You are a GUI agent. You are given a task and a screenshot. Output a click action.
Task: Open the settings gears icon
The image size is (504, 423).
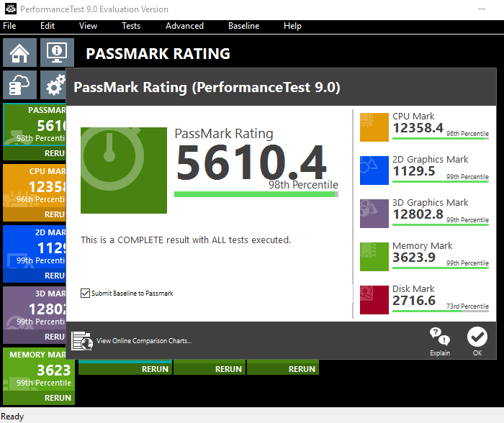(x=54, y=85)
